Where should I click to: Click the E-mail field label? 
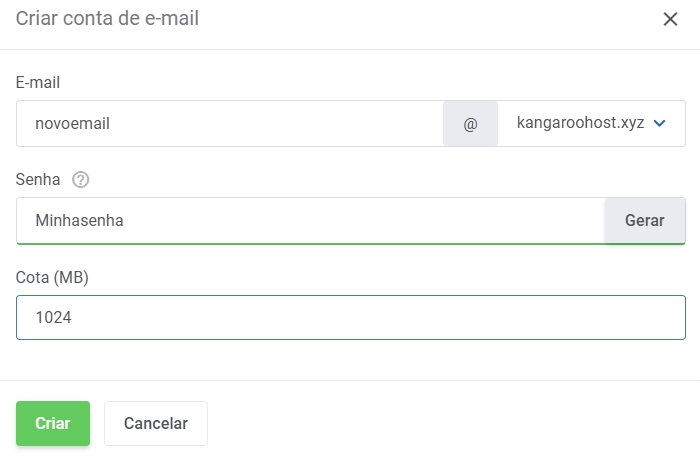coord(38,82)
